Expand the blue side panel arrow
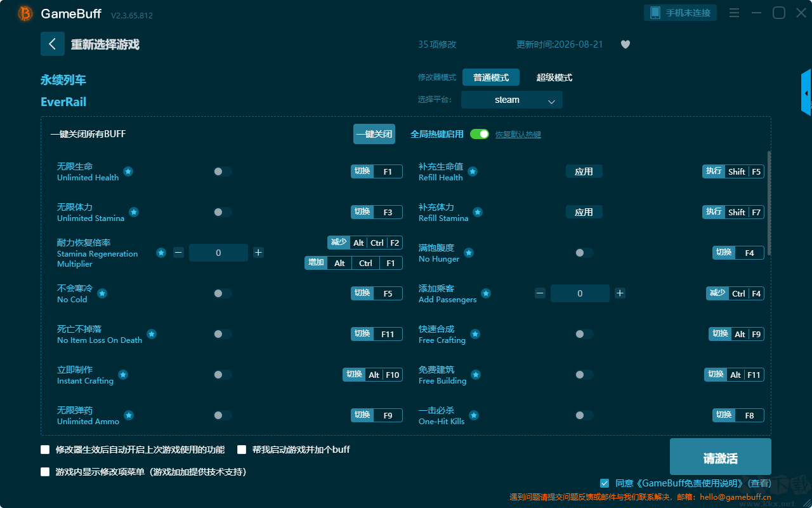The height and width of the screenshot is (508, 812). tap(806, 93)
